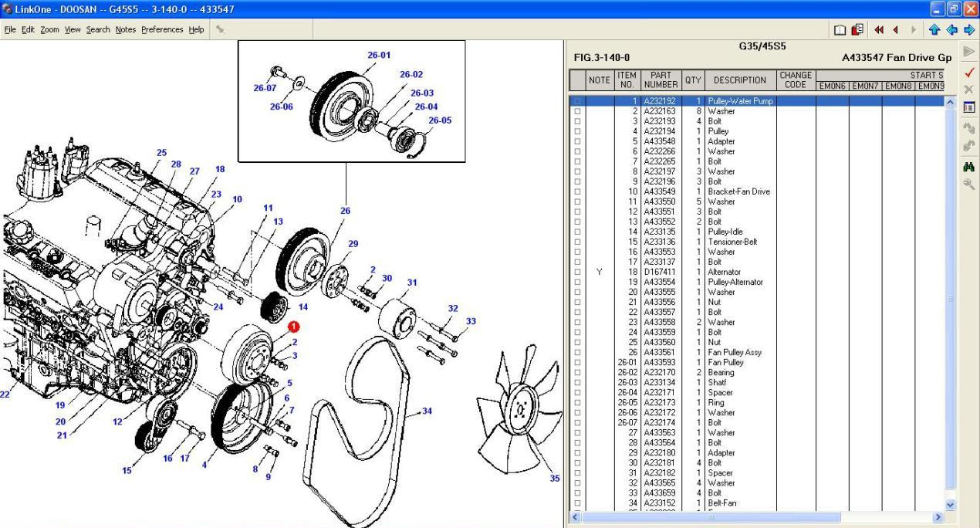
Task: Click callout 31 spacer label
Action: tap(412, 283)
